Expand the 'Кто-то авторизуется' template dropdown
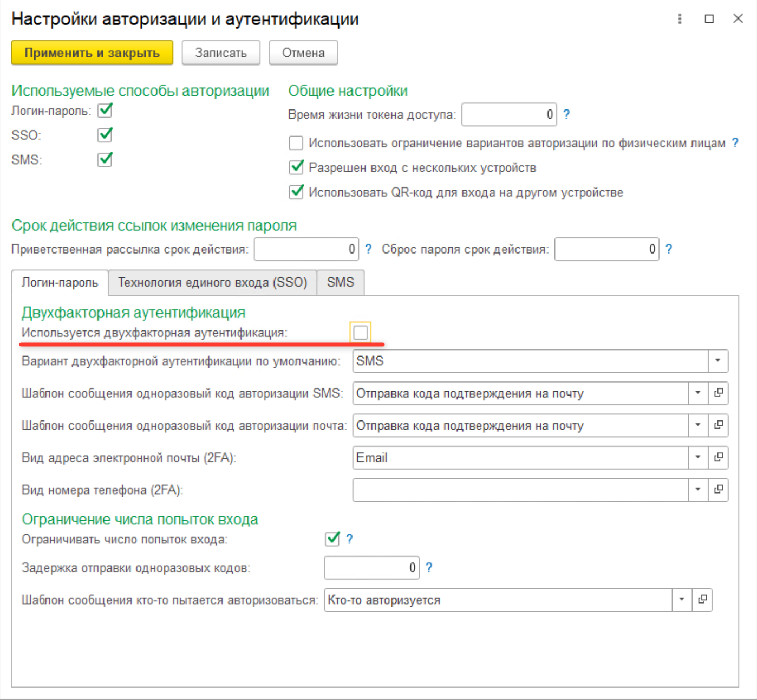This screenshot has height=700, width=757. click(682, 600)
